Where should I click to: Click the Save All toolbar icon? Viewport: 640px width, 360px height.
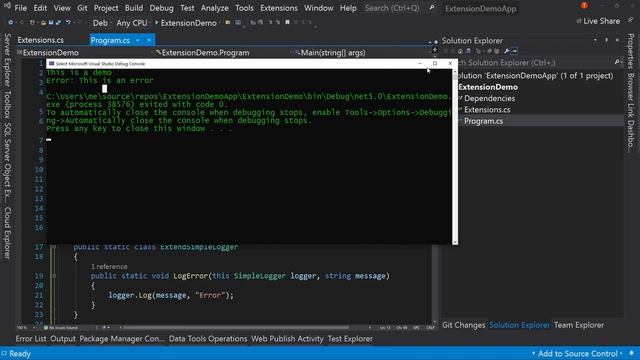(58, 23)
